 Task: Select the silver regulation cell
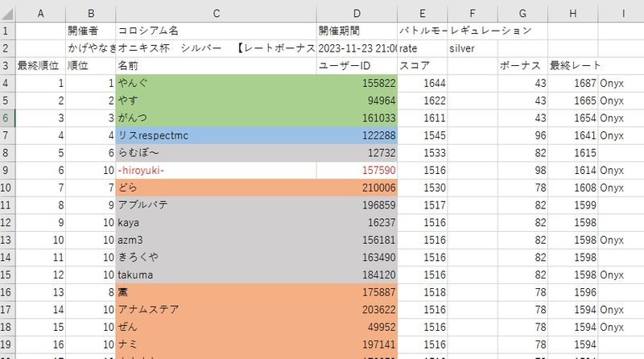(473, 48)
